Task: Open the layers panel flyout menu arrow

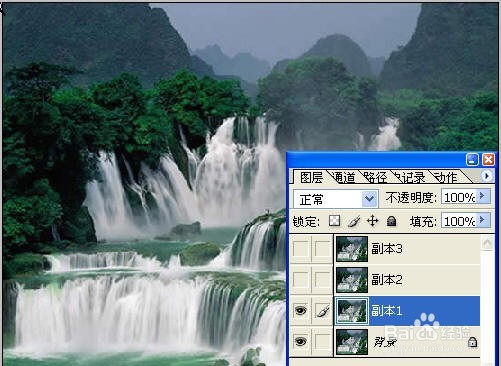Action: [486, 176]
